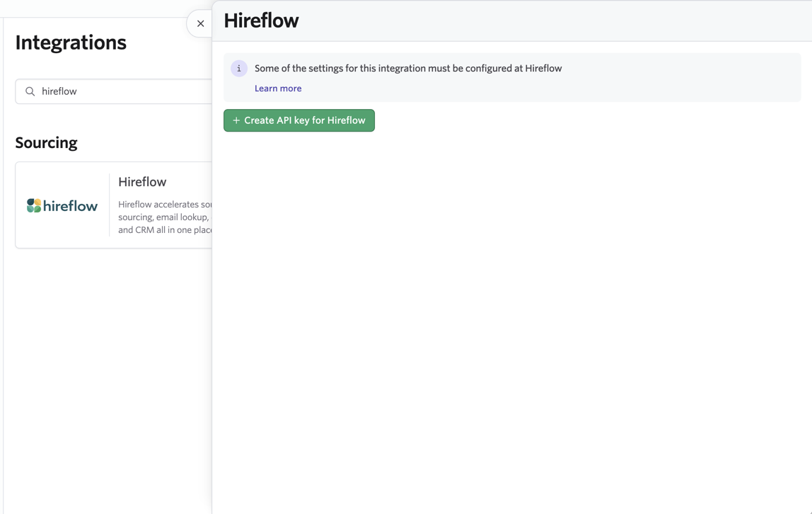Click the magnifier icon in search box

[x=30, y=91]
